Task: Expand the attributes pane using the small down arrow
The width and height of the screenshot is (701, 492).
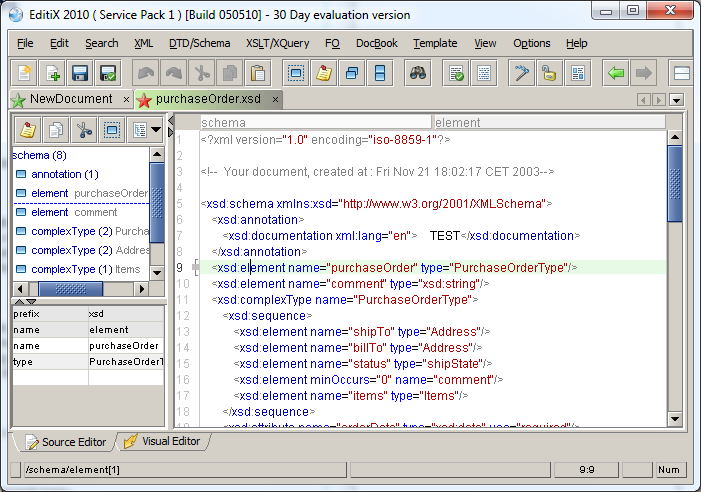Action: point(31,302)
